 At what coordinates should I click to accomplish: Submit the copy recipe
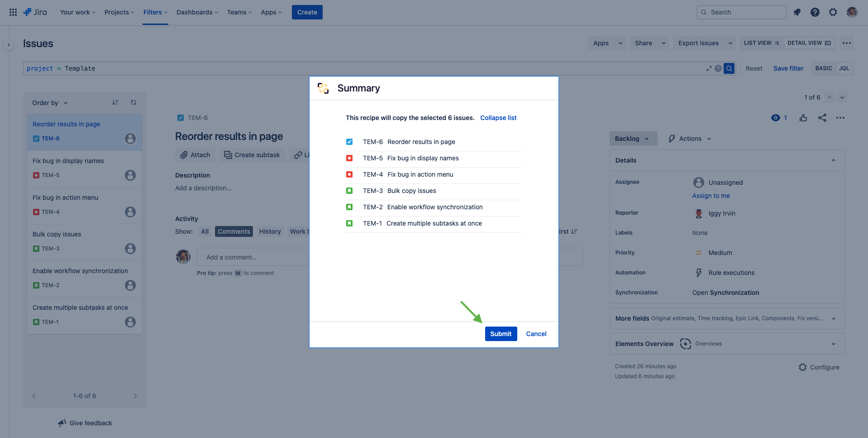[501, 334]
